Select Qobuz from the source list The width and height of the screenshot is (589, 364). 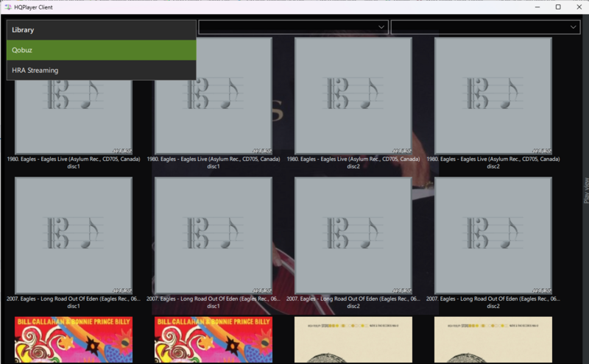101,50
